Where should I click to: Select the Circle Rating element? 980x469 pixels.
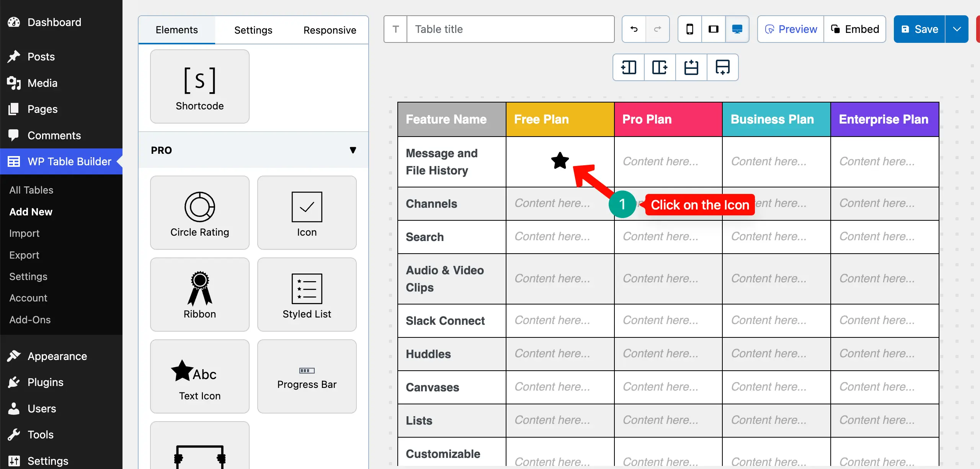click(199, 213)
